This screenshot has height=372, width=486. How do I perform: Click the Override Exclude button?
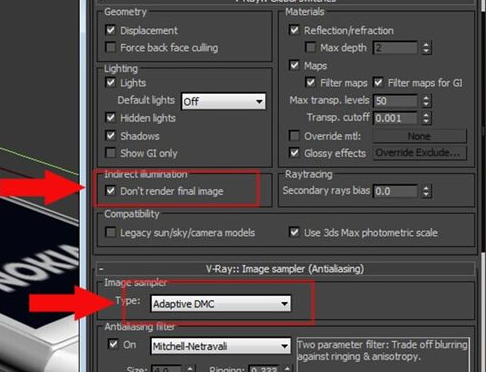coord(419,153)
